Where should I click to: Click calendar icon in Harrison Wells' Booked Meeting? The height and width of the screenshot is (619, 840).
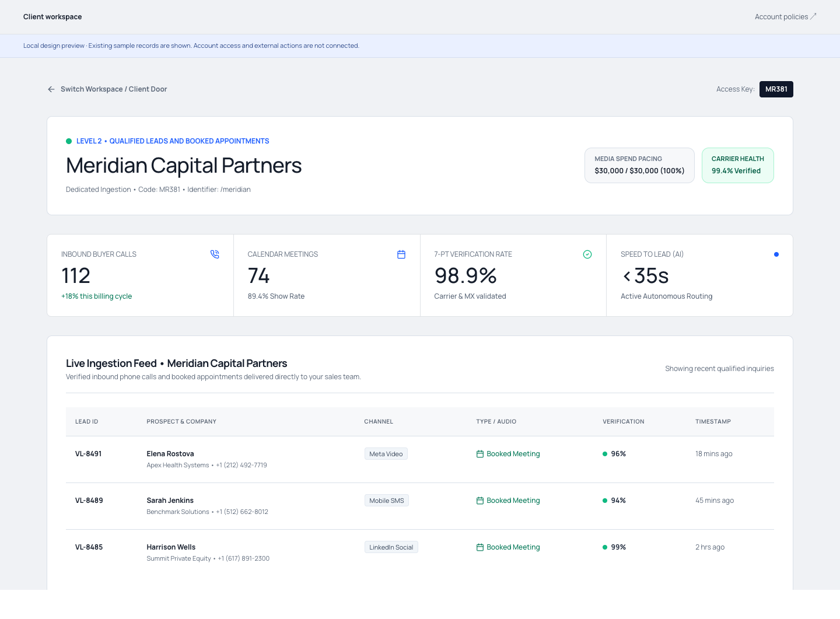[480, 547]
